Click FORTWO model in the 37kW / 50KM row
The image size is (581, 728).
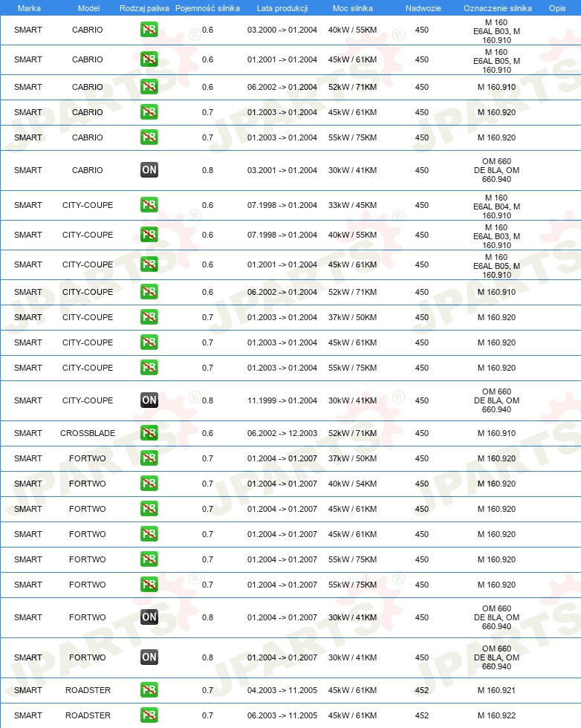coord(88,458)
